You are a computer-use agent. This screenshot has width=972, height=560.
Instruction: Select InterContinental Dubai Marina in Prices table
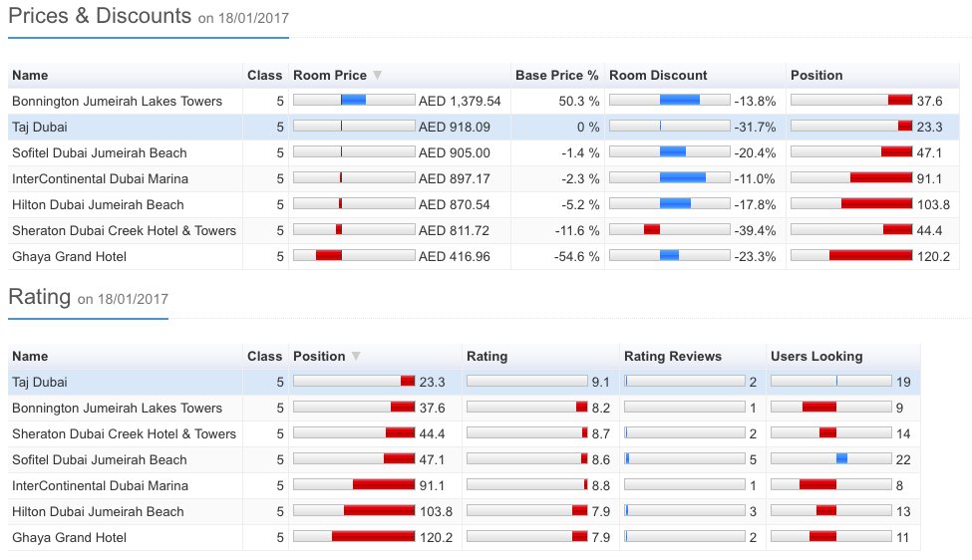pos(100,179)
